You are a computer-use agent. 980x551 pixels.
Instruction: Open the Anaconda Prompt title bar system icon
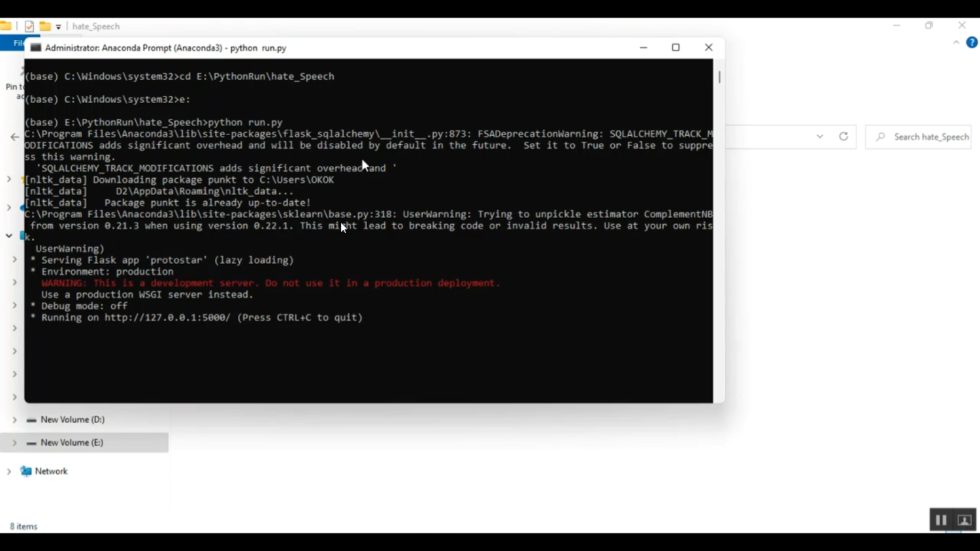(x=35, y=48)
